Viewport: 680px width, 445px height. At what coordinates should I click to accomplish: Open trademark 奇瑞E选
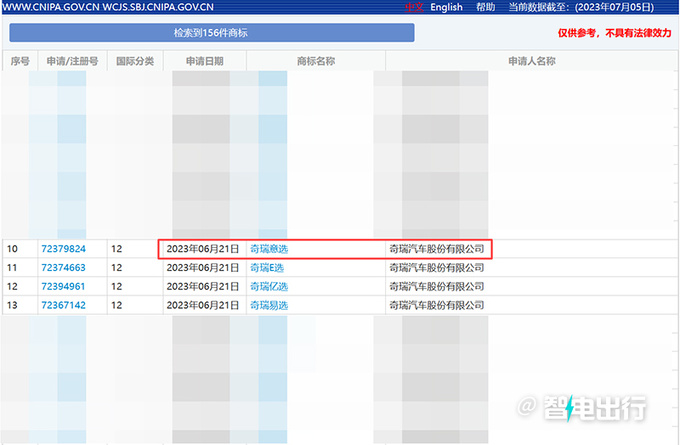click(267, 268)
